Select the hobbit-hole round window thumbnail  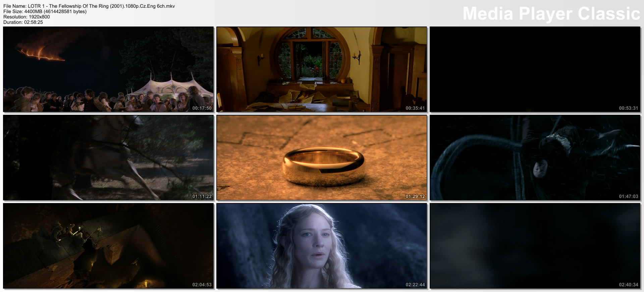point(322,69)
